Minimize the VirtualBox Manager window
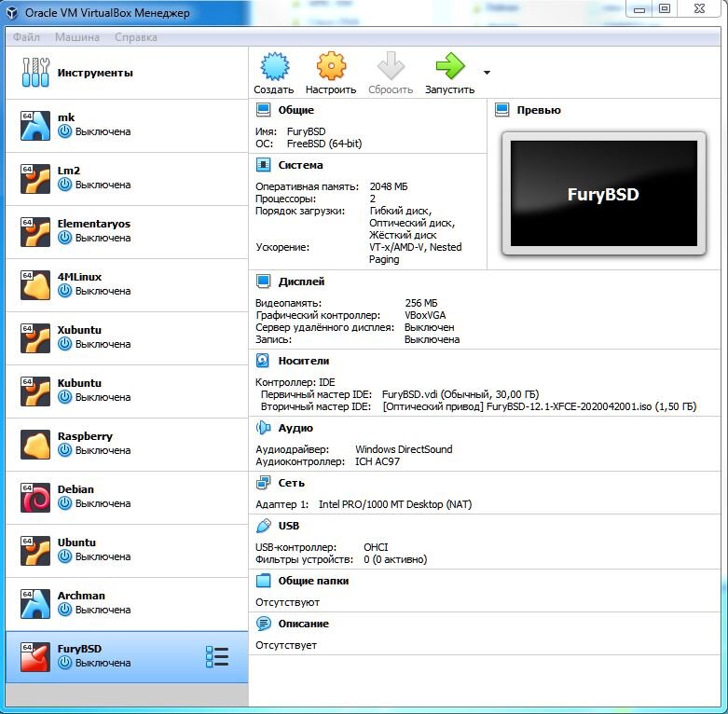 click(639, 8)
